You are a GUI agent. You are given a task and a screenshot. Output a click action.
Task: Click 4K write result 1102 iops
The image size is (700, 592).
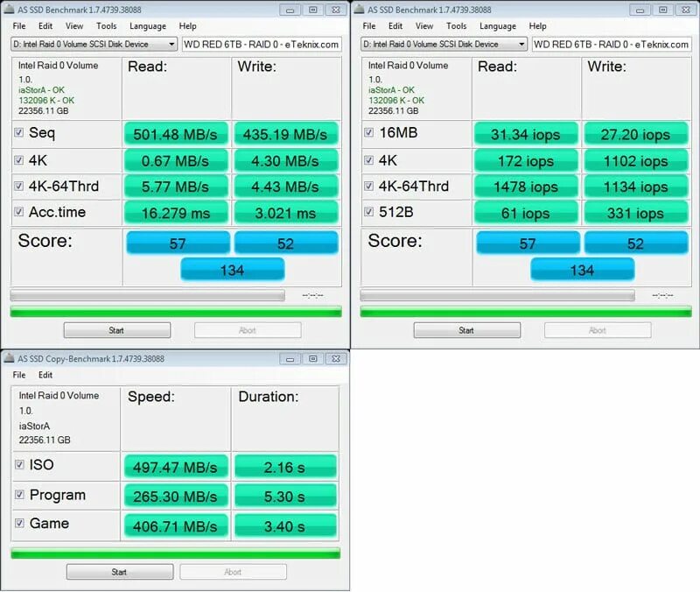click(x=636, y=161)
